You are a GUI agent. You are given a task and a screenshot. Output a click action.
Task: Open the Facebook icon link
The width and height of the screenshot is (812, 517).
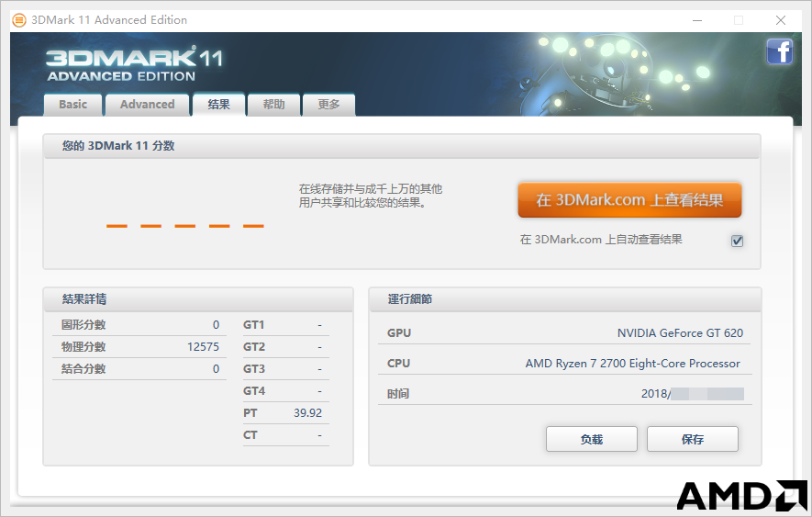click(x=779, y=51)
